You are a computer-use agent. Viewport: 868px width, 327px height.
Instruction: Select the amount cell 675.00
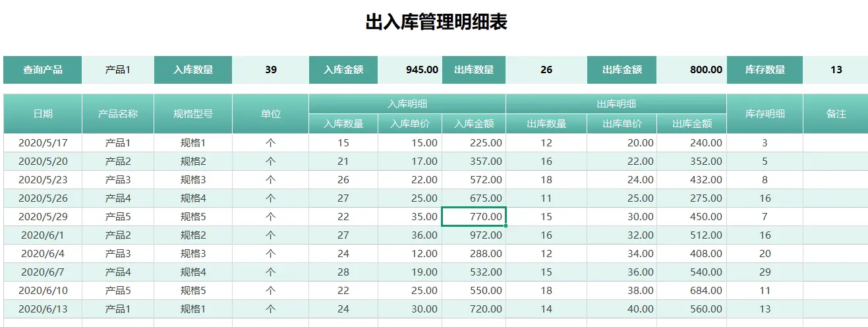(x=474, y=198)
